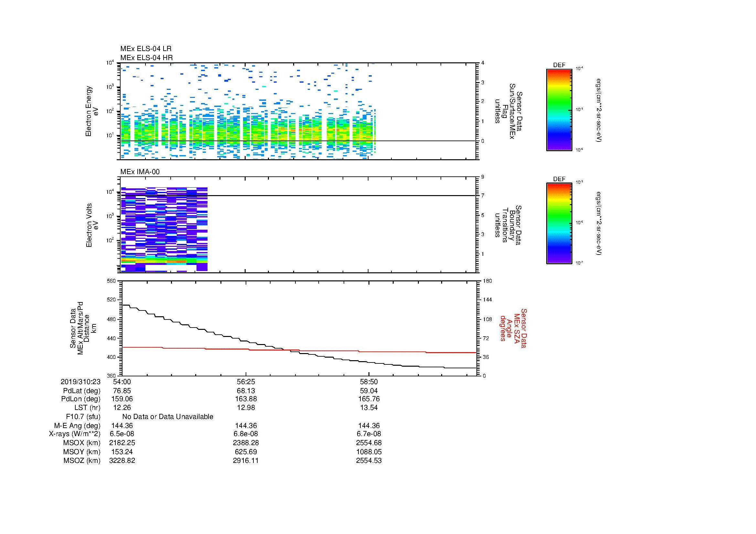
Task: Click the MSOY value 153.24
Action: point(122,452)
